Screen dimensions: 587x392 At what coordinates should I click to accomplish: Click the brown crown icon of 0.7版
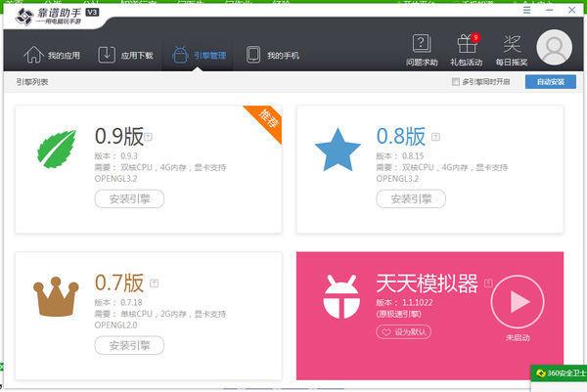point(56,296)
